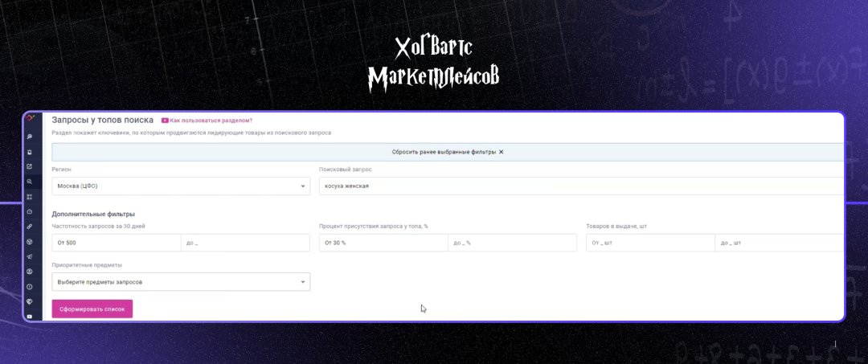Screen dimensions: 868x364
Task: Click the X to reset previously selected filters
Action: [501, 152]
